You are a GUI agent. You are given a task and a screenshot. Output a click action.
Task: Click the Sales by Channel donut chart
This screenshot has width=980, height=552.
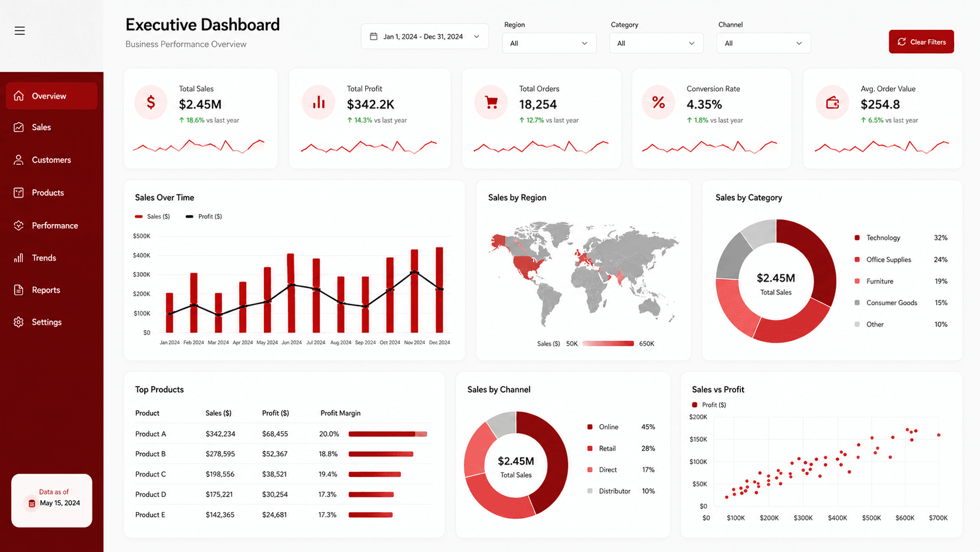pyautogui.click(x=516, y=465)
